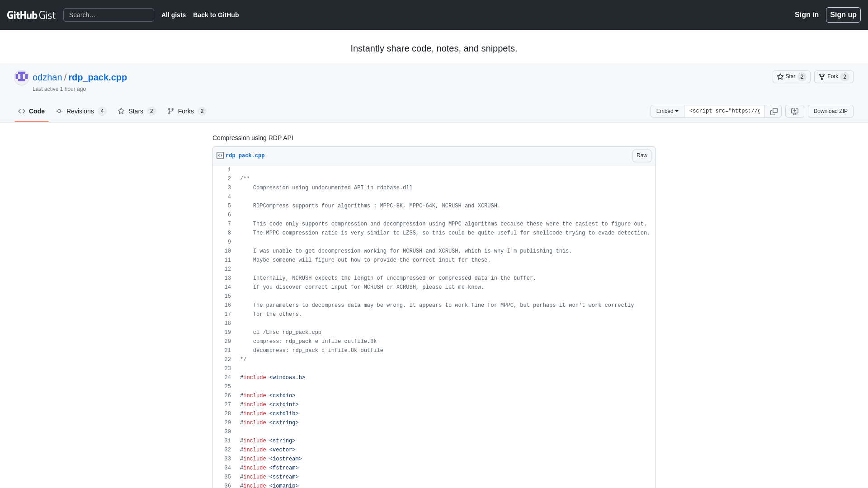The image size is (868, 488).
Task: Go Back to GitHub link
Action: (216, 15)
